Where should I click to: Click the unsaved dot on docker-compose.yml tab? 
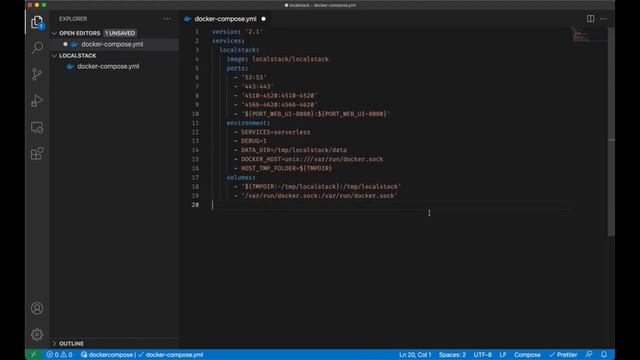tap(263, 19)
